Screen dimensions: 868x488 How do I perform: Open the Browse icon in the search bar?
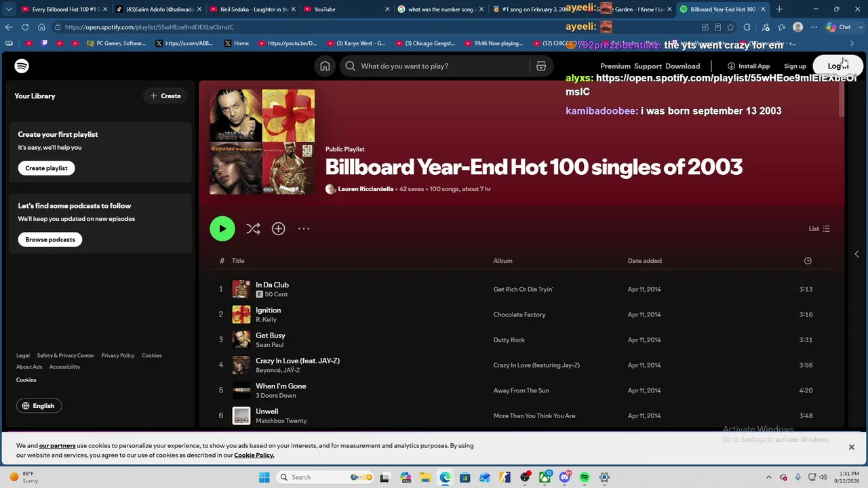(541, 66)
